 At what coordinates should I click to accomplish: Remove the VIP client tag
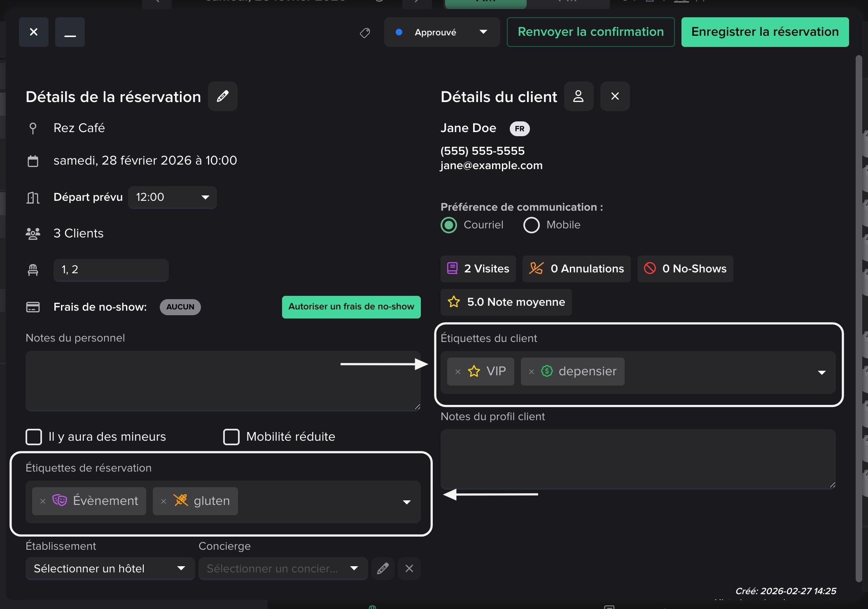[x=457, y=372]
